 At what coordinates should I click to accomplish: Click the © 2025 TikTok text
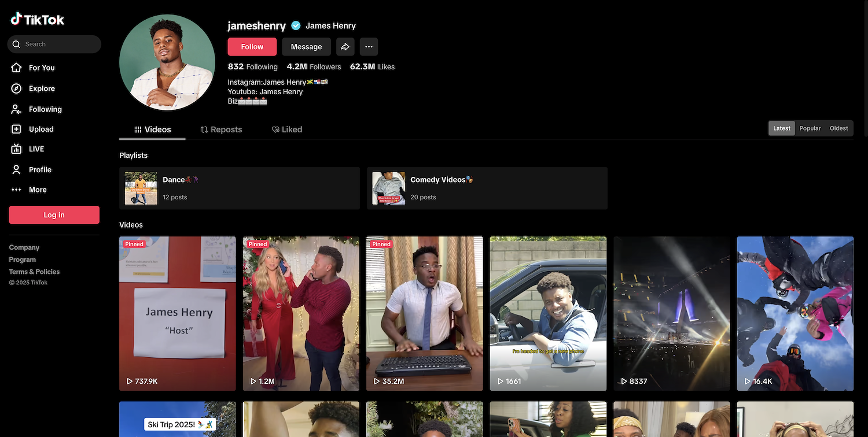coord(28,283)
